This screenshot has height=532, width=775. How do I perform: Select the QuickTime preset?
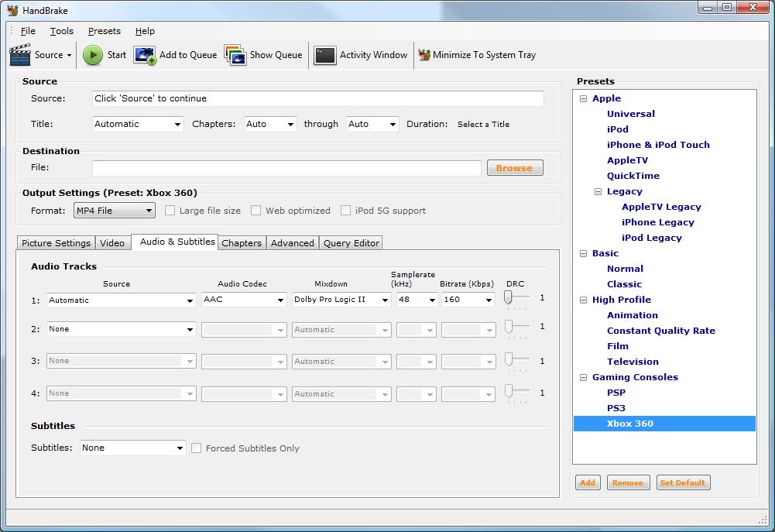(633, 176)
